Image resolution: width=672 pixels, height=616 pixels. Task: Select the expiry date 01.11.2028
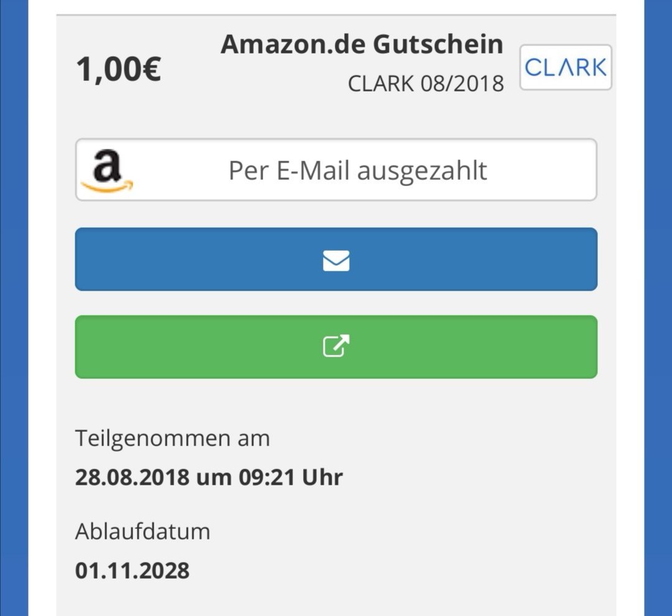pyautogui.click(x=132, y=571)
